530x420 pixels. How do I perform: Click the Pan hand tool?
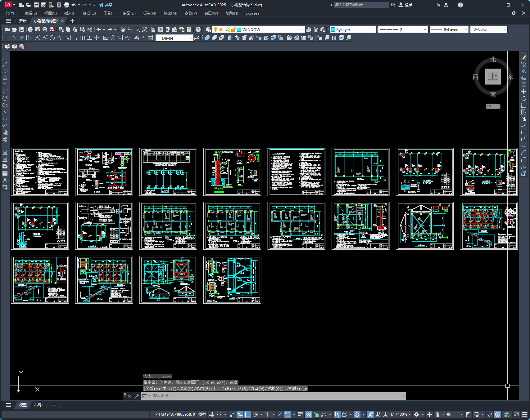pos(123,29)
